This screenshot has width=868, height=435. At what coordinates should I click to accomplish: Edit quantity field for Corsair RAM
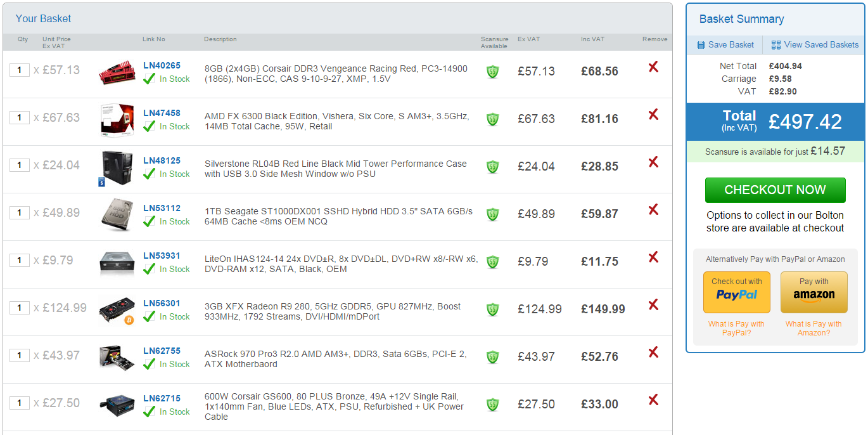20,70
